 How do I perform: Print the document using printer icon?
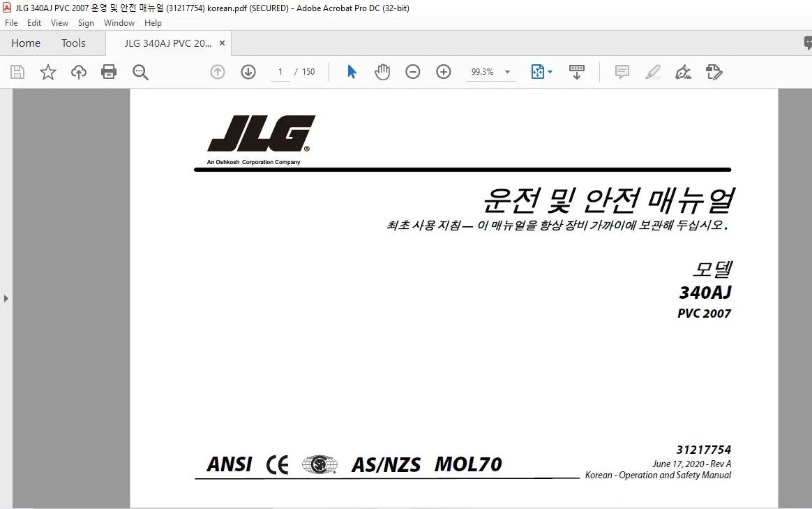coord(109,72)
